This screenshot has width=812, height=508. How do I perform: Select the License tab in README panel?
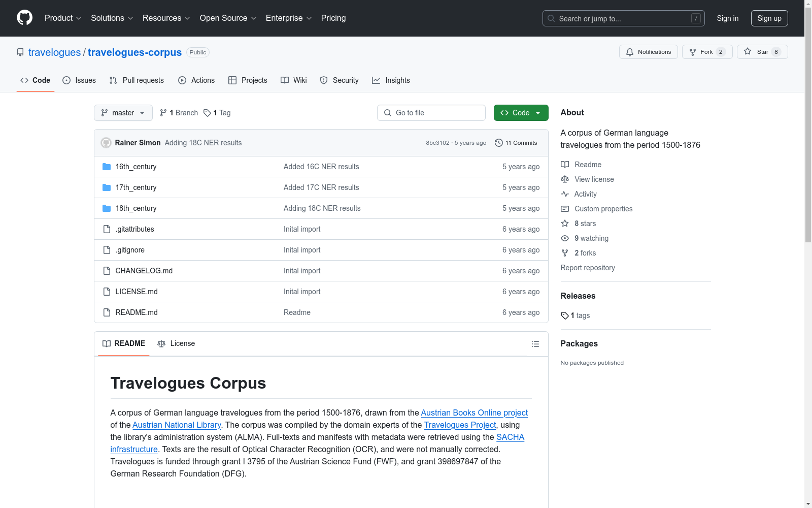[x=176, y=343]
